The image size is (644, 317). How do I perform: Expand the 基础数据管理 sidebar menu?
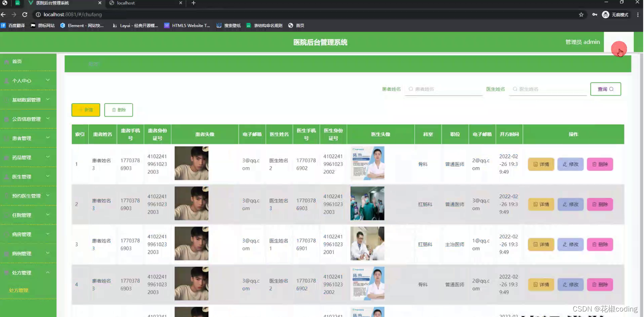pyautogui.click(x=28, y=100)
